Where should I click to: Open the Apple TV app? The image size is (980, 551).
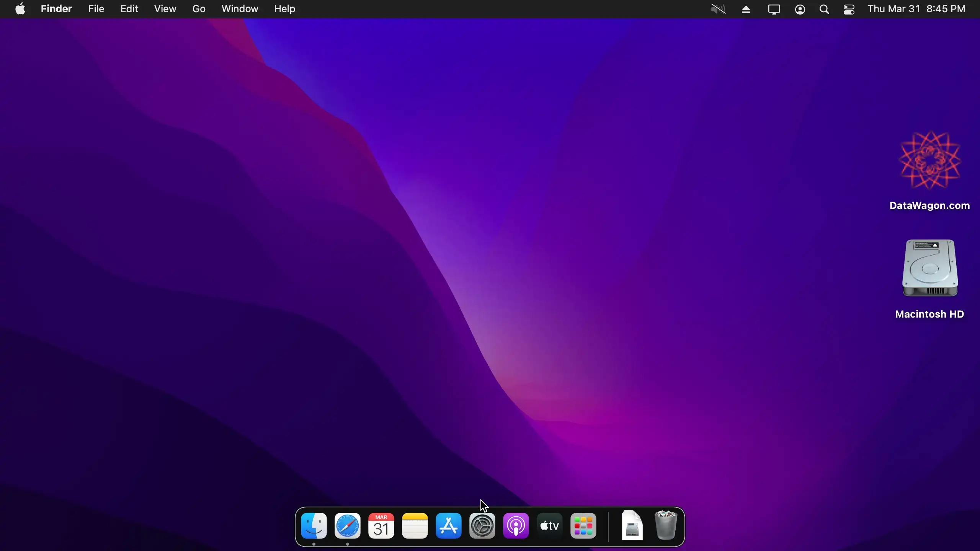(549, 526)
